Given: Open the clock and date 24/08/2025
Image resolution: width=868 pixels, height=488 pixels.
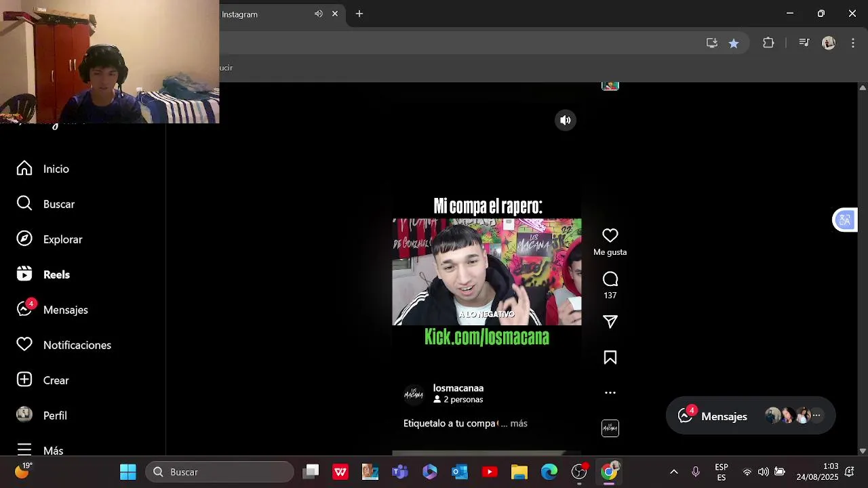Looking at the screenshot, I should 817,472.
